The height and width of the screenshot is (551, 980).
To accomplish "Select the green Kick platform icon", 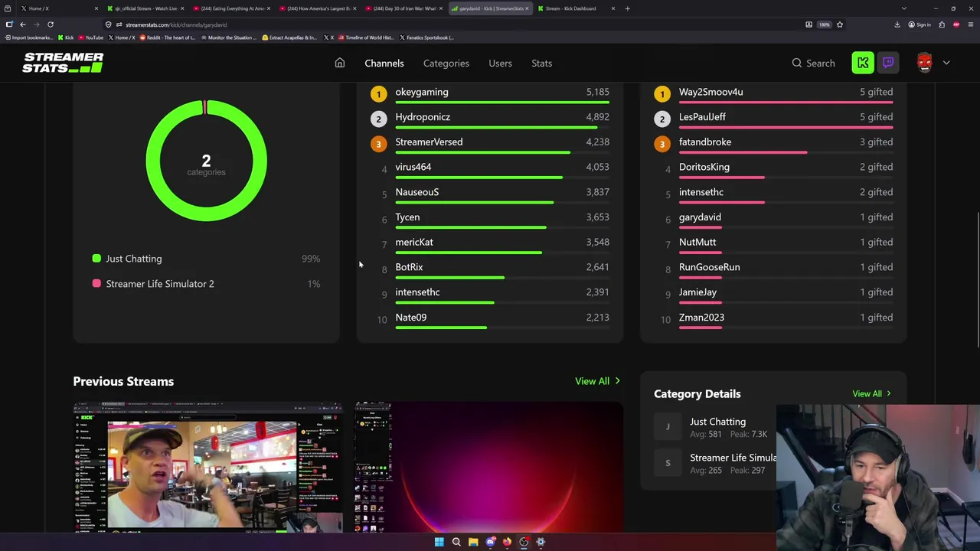I will click(x=863, y=63).
